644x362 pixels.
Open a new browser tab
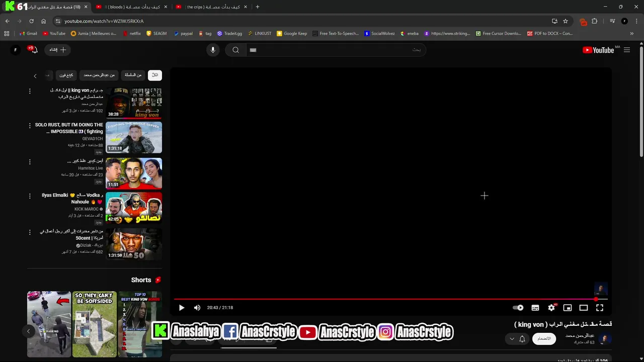point(258,7)
